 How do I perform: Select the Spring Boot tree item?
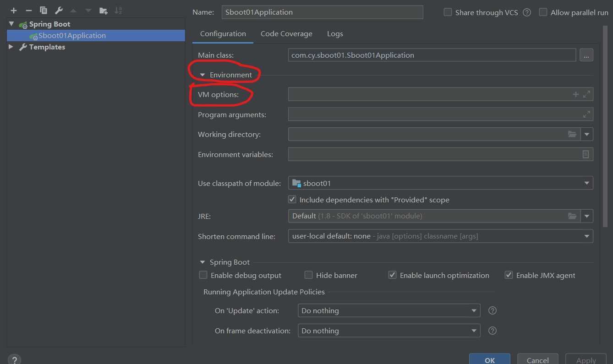tap(50, 24)
